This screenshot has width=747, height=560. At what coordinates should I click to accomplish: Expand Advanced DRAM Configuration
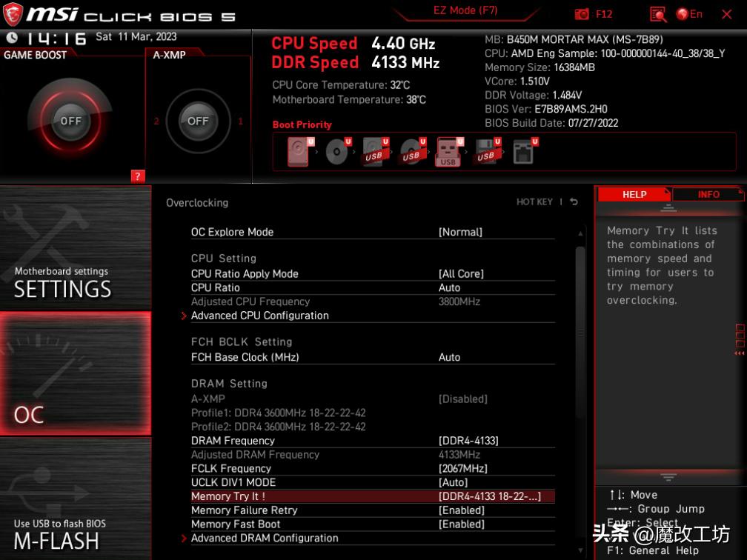pyautogui.click(x=265, y=538)
